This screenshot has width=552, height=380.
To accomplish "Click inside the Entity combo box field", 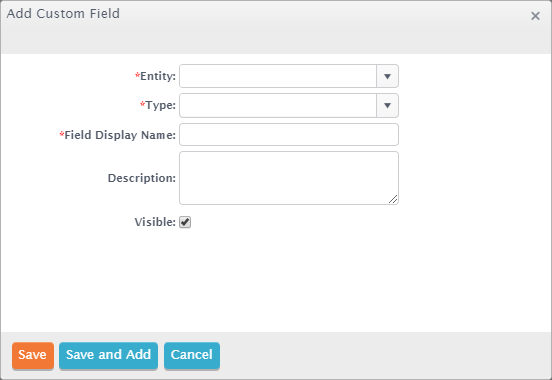I will 278,76.
